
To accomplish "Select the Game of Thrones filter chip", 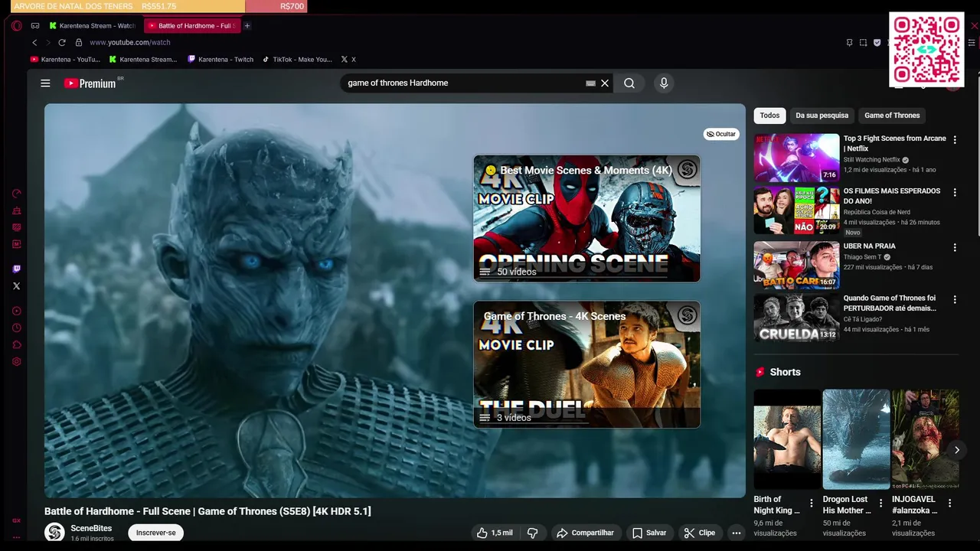I will pyautogui.click(x=892, y=116).
